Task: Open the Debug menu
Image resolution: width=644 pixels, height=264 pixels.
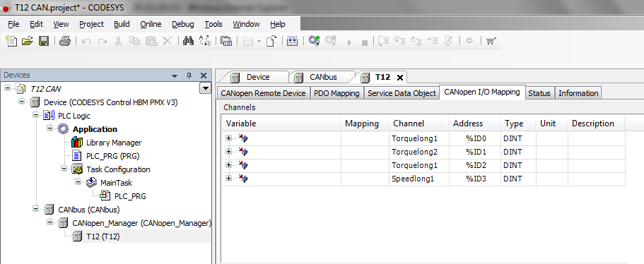Action: (183, 24)
